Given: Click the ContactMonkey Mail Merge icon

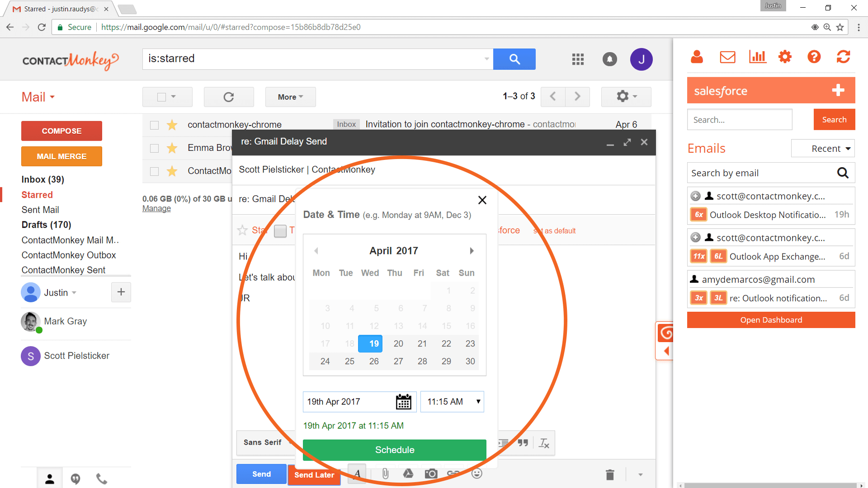Looking at the screenshot, I should 61,156.
